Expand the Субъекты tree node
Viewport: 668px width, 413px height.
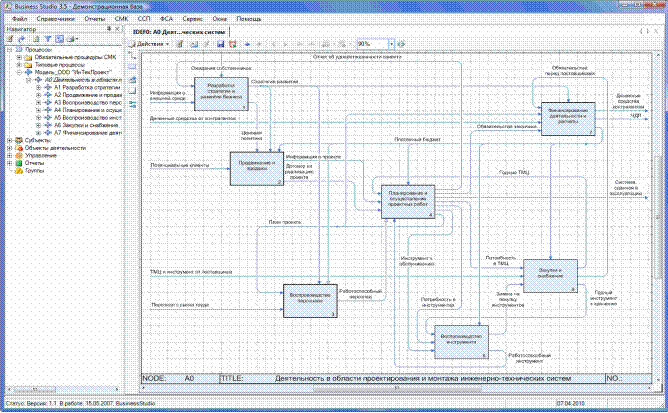pos(9,140)
